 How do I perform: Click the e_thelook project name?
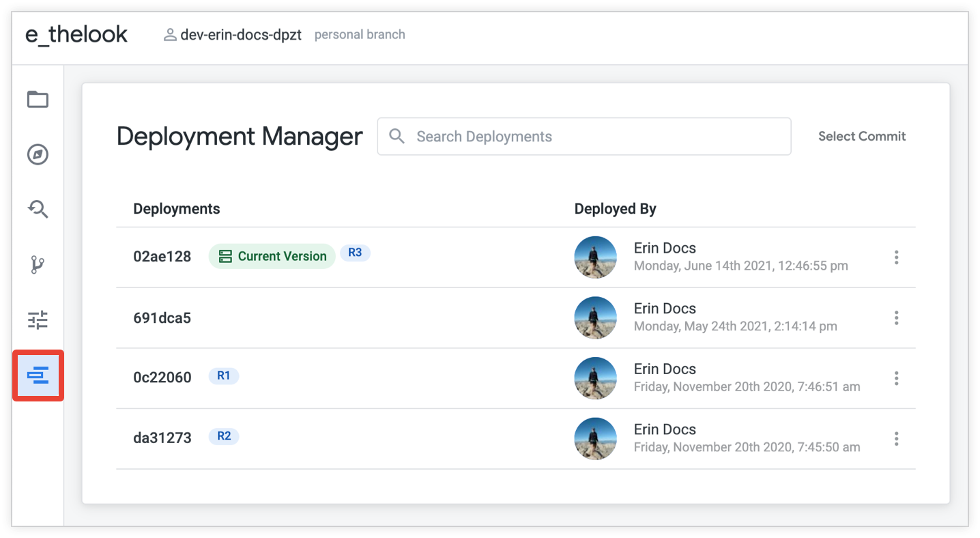76,34
